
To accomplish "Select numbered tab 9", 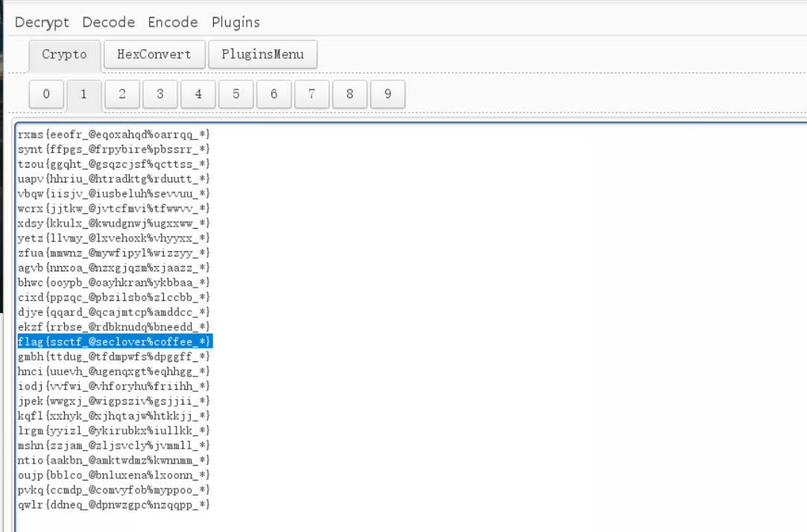I will coord(387,94).
